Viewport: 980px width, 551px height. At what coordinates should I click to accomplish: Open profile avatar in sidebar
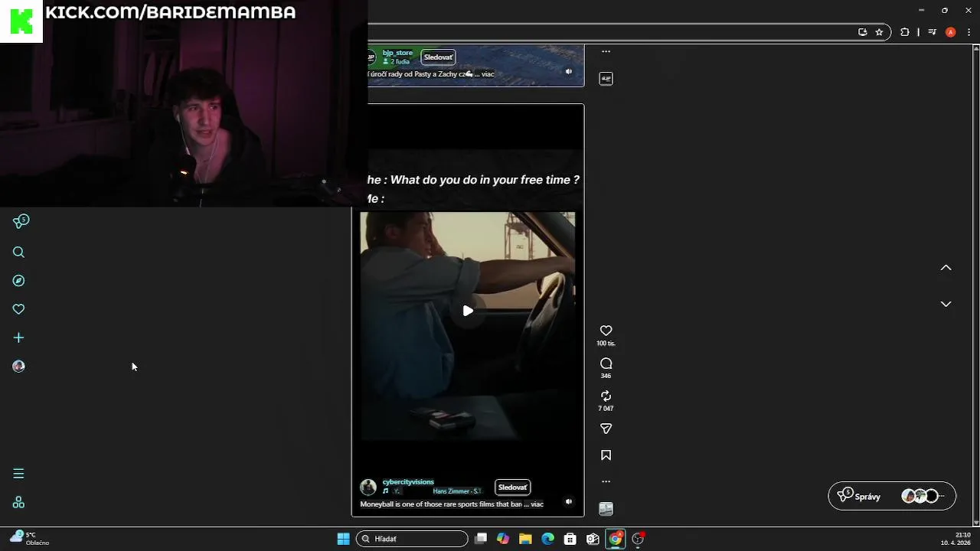coord(19,367)
